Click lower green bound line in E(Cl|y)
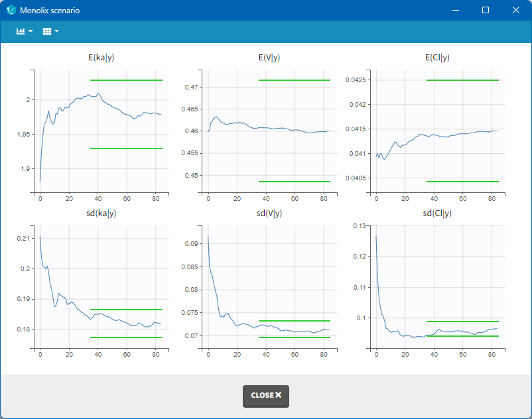Viewport: 532px width, 419px height. tap(462, 181)
